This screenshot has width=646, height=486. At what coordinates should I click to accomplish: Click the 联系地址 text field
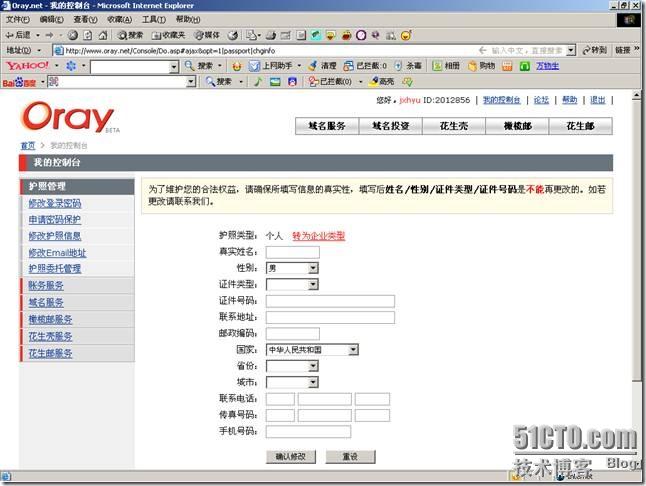[x=330, y=317]
